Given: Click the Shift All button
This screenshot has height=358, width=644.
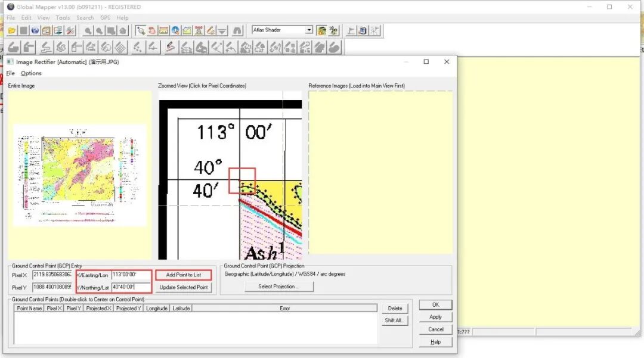Looking at the screenshot, I should [x=395, y=320].
